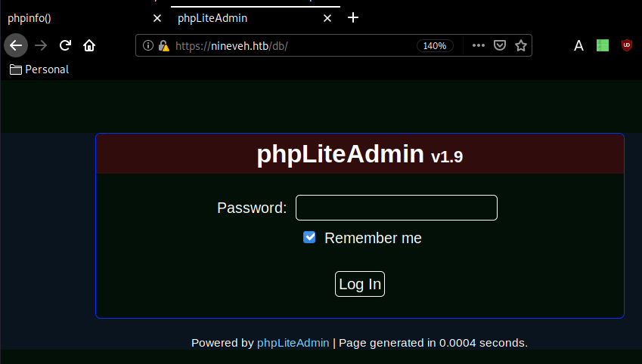Show site information via the info icon
This screenshot has width=642, height=364.
pos(148,45)
